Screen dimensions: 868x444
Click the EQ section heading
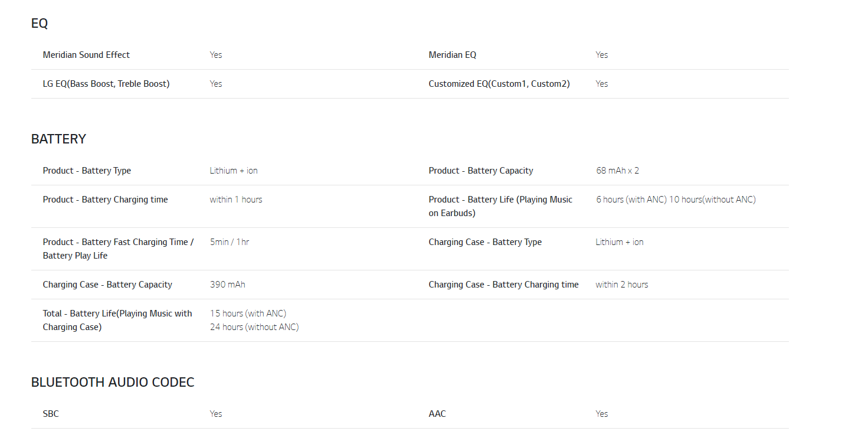point(40,24)
